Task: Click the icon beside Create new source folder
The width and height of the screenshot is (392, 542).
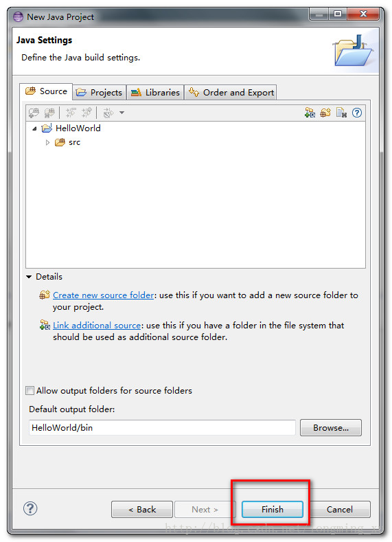Action: [45, 295]
